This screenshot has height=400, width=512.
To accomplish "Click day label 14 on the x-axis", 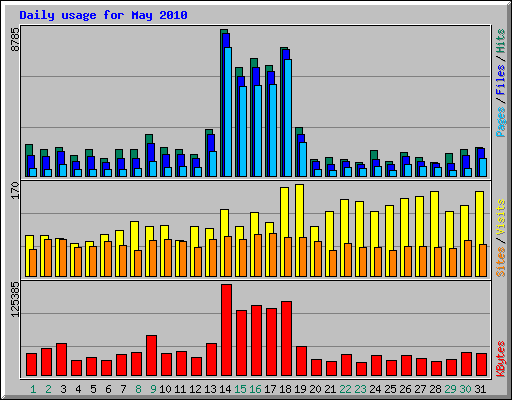I will coord(225,389).
